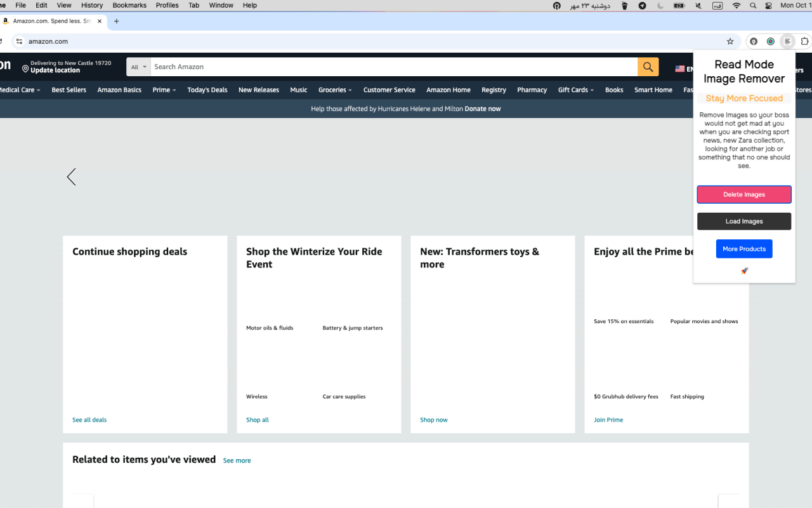Click the Persian input source icon in menu bar

(717, 6)
